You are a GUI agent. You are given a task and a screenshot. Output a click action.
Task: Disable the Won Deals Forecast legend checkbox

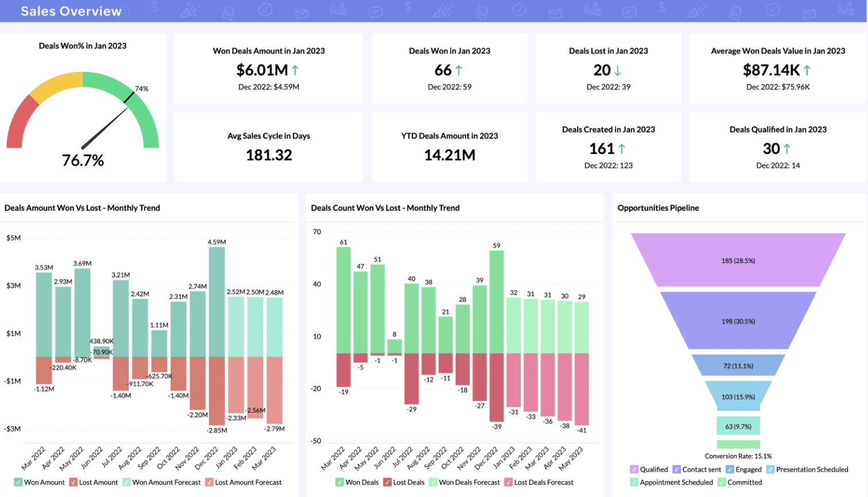(x=433, y=483)
